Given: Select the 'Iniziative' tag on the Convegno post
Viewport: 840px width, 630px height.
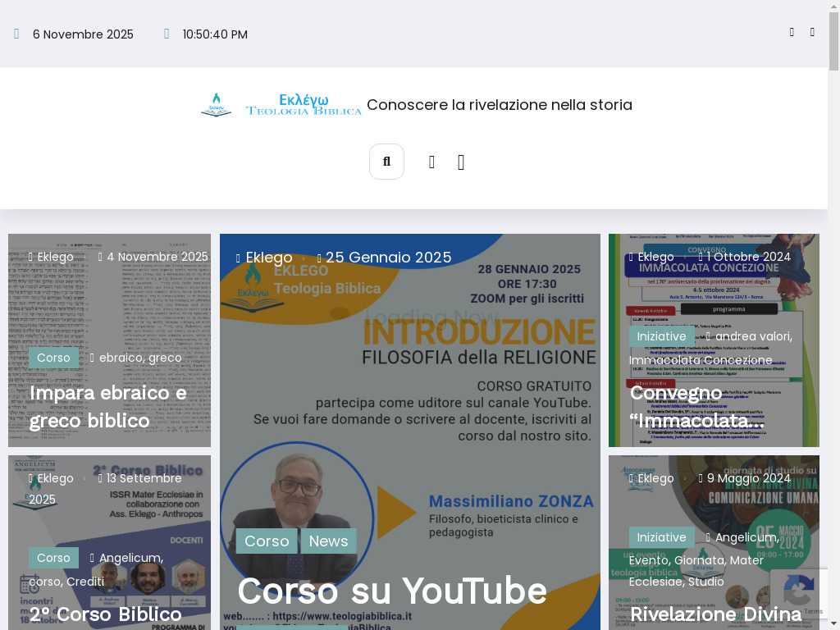Looking at the screenshot, I should [x=661, y=336].
